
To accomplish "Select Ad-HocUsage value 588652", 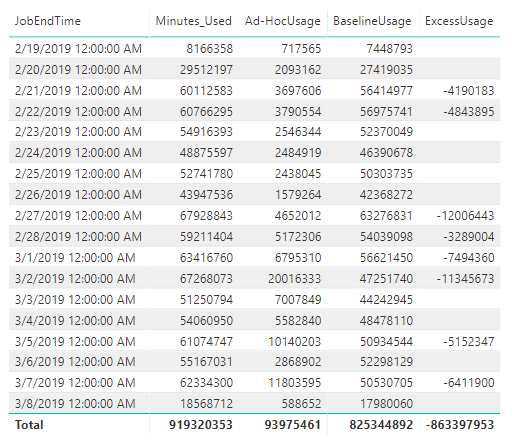I will [301, 404].
